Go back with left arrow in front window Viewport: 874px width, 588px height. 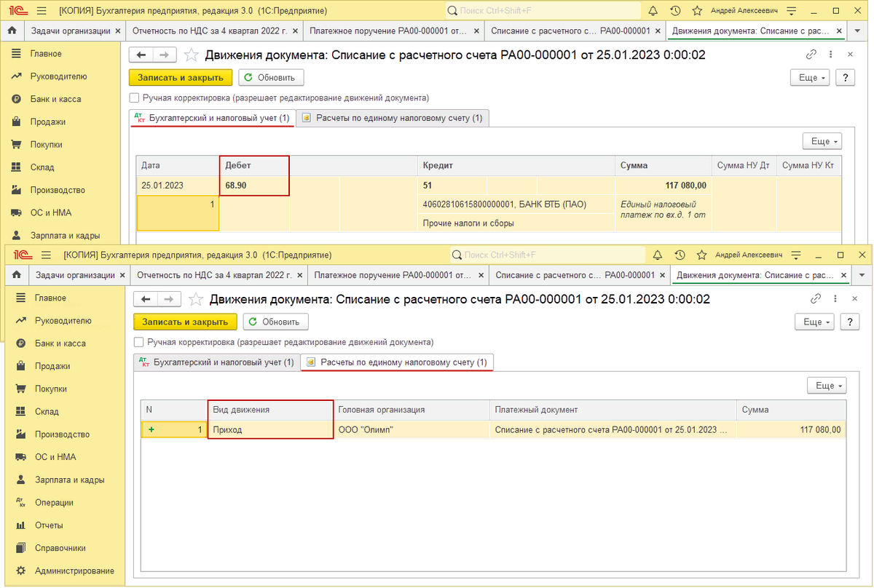[146, 299]
